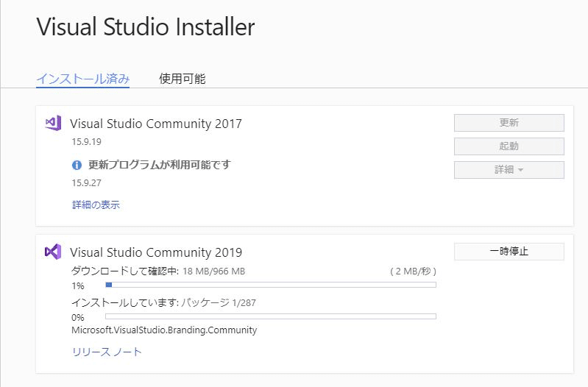Open the 詳細の表示 link

click(96, 205)
